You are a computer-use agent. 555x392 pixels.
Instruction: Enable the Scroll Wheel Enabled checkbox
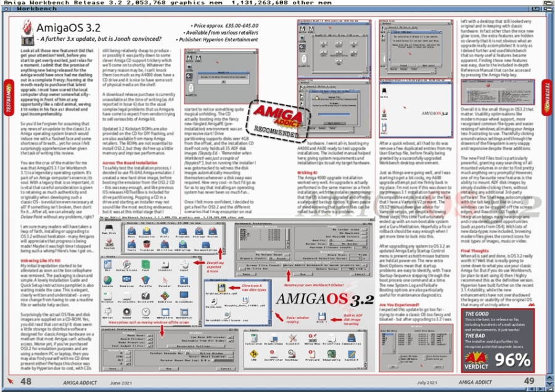point(231,357)
